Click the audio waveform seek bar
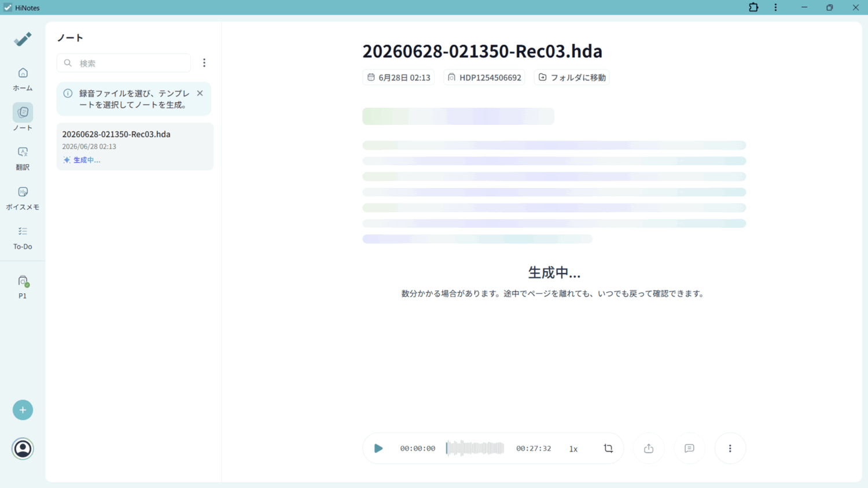Viewport: 868px width, 488px height. [475, 448]
